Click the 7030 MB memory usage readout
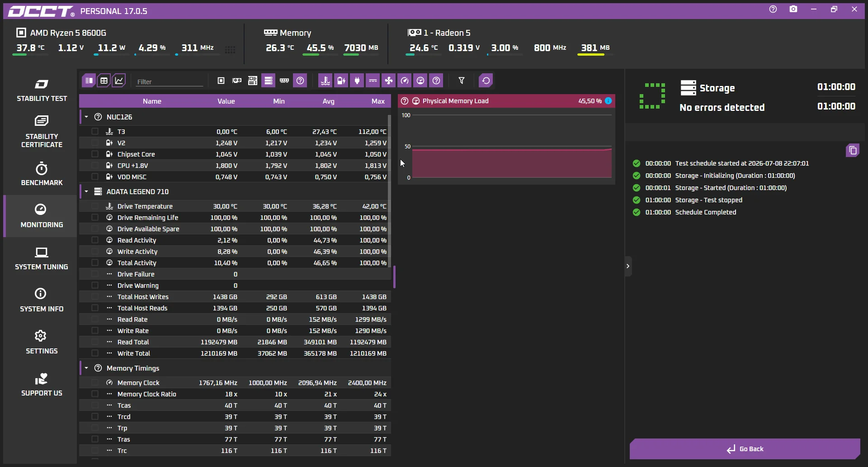868x467 pixels. coord(361,48)
